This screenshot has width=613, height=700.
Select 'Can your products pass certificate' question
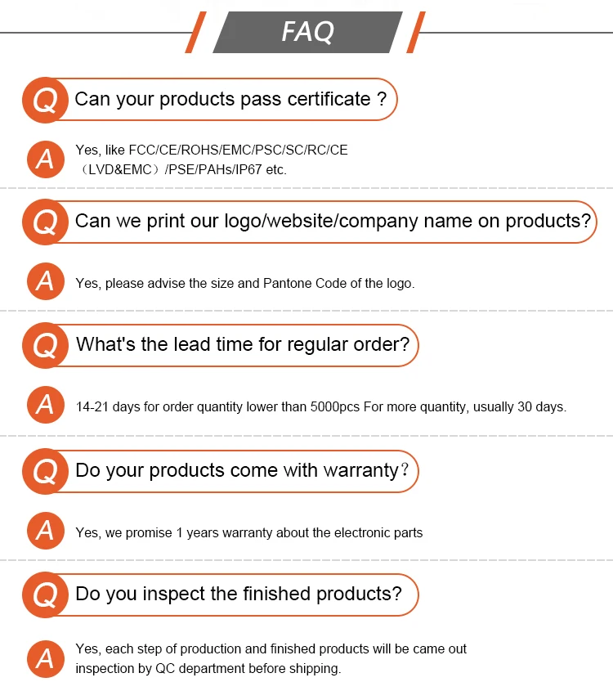click(x=230, y=100)
